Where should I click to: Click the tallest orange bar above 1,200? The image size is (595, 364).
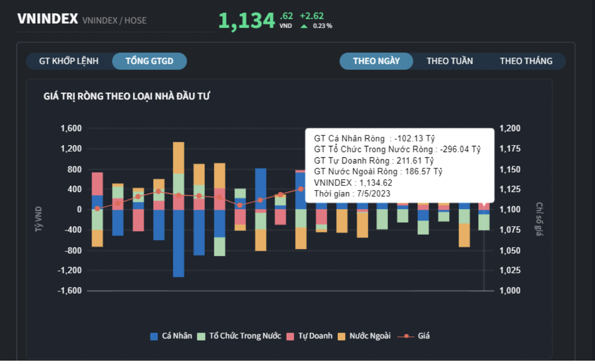(x=179, y=158)
